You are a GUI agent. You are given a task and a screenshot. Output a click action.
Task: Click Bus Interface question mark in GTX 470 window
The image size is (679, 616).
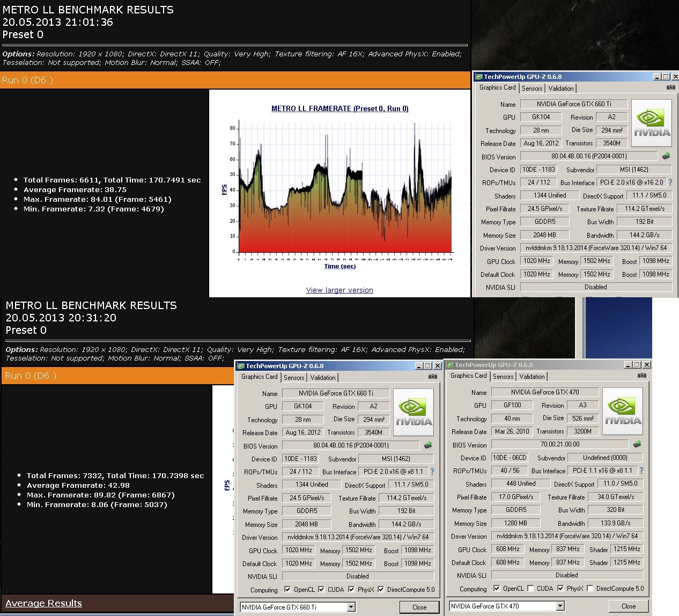point(641,471)
